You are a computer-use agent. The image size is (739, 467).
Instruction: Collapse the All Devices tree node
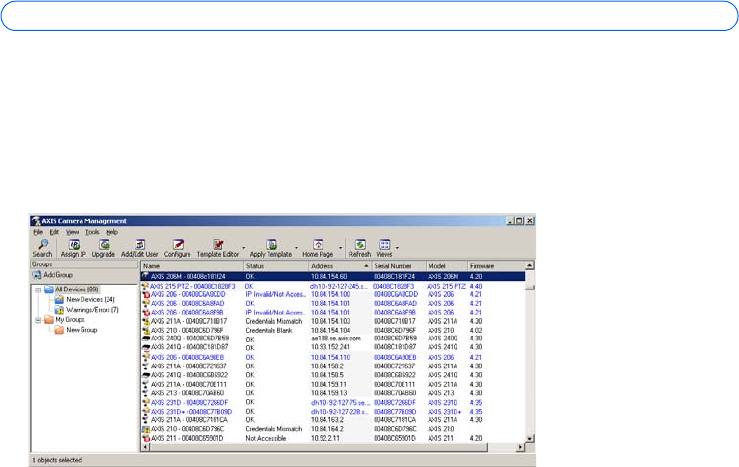[37, 289]
